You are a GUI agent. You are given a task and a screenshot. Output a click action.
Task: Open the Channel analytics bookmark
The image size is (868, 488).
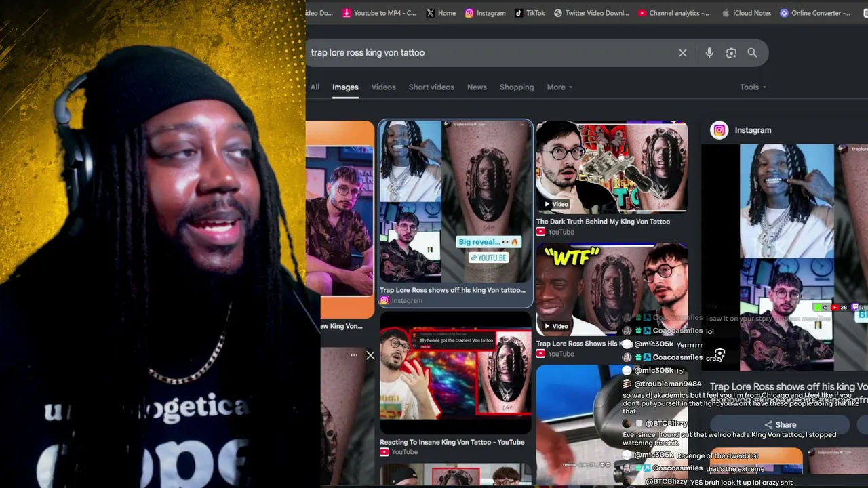(x=673, y=13)
